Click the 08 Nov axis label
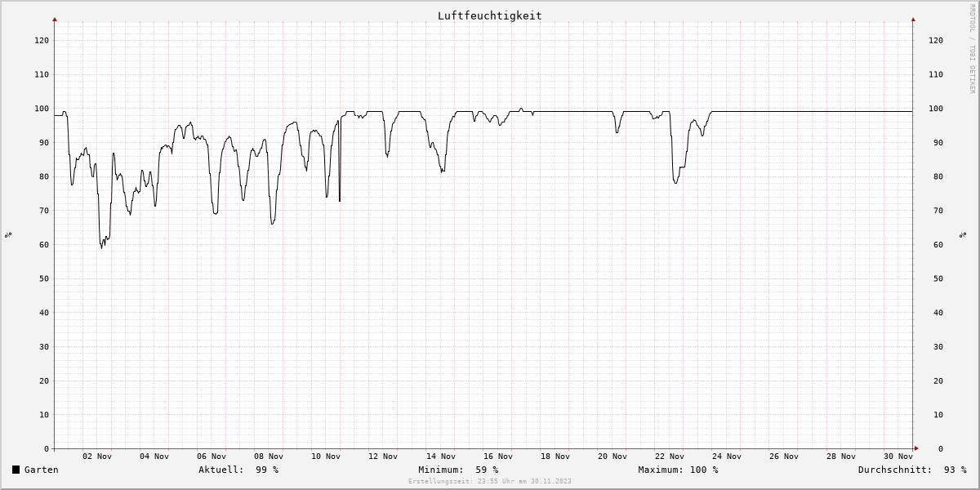 [x=269, y=457]
